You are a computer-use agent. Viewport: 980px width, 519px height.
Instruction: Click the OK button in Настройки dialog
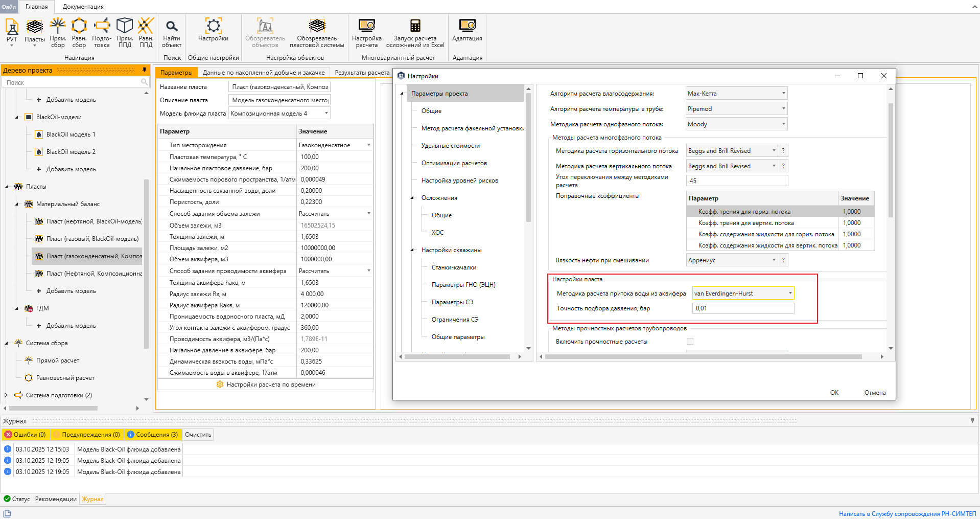coord(834,393)
